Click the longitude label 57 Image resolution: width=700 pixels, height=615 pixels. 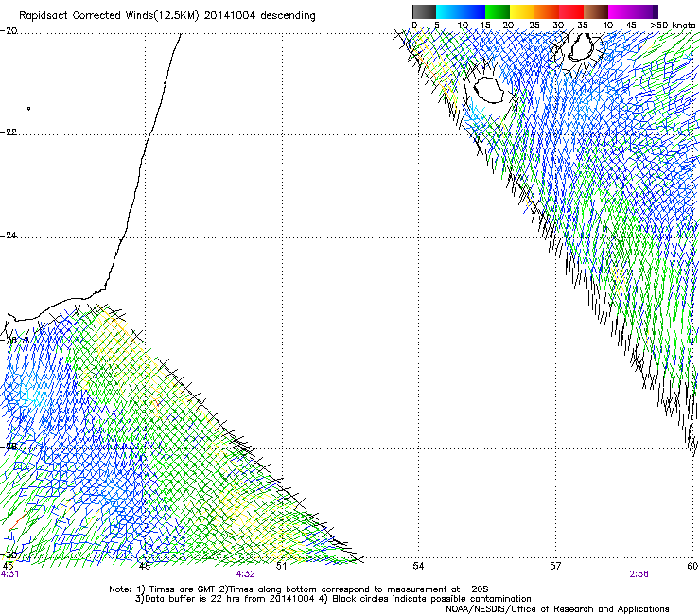click(x=555, y=566)
